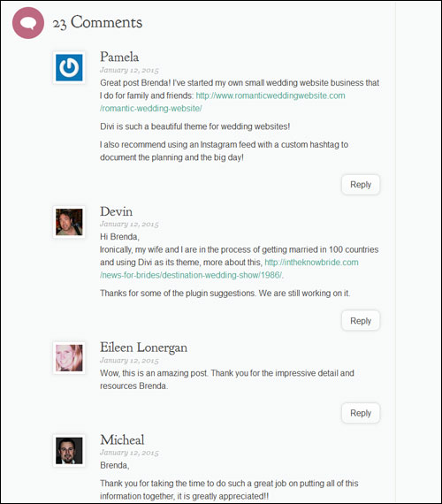Click the destination-wedding-show/1986 link line
Viewport: 442px width, 504px height.
point(191,275)
